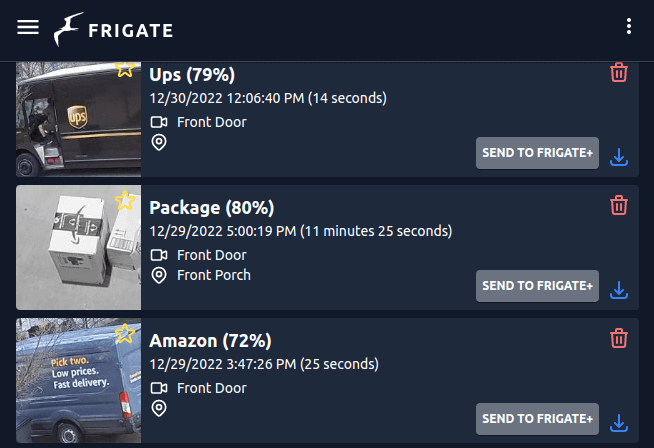Send the Amazon event to Frigate+
Image resolution: width=654 pixels, height=448 pixels.
[x=537, y=419]
